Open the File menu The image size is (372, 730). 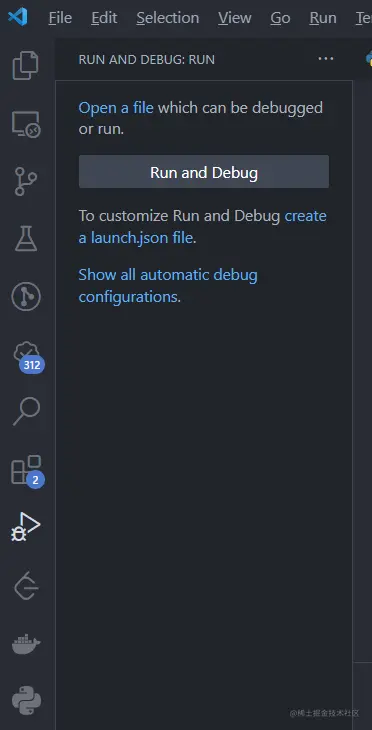[60, 18]
